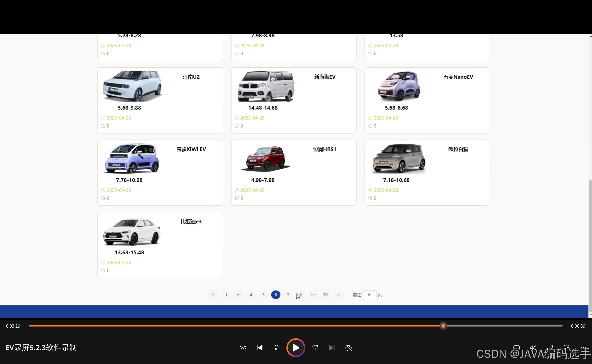Click the price 5.68-9.88
The width and height of the screenshot is (592, 364).
[130, 108]
